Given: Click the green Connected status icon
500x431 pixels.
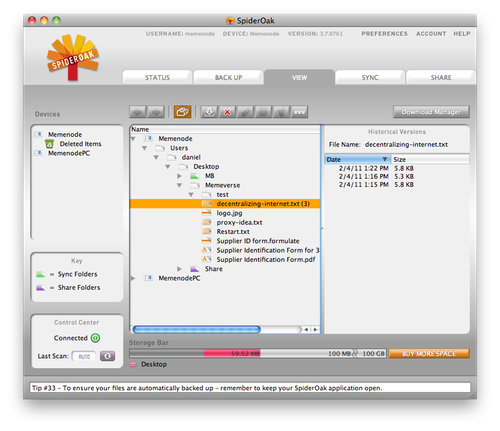Looking at the screenshot, I should click(x=95, y=338).
